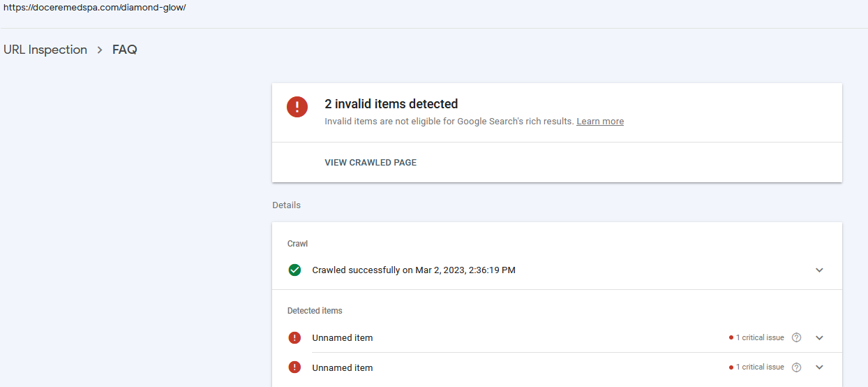Open help icon for second Unnamed item
Screen dimensions: 868x387
point(797,367)
